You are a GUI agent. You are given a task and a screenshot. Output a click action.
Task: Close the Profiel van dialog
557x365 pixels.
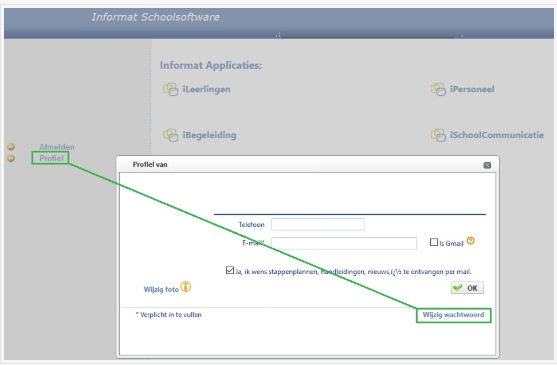(x=487, y=165)
